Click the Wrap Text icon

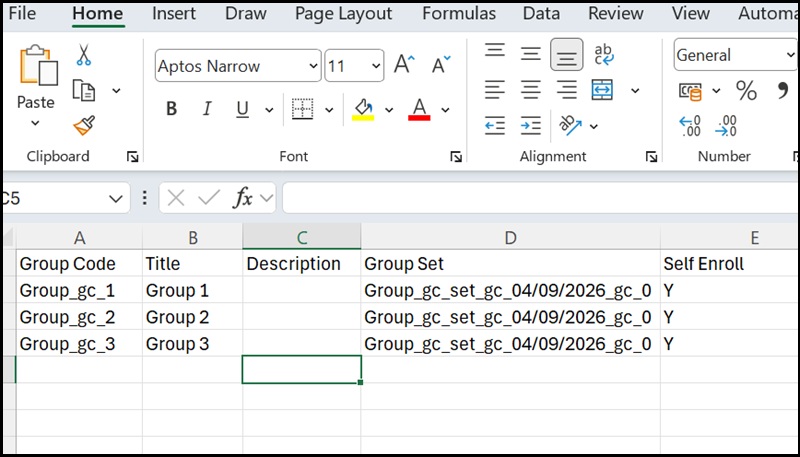pos(604,55)
